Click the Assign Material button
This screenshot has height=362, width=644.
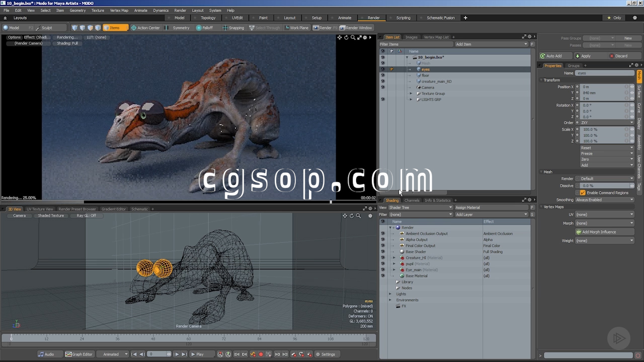click(x=491, y=208)
